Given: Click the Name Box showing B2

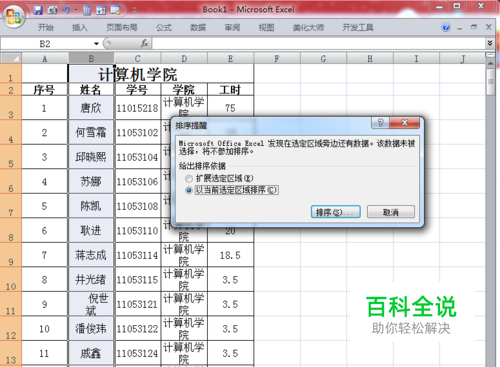Looking at the screenshot, I should (x=45, y=44).
